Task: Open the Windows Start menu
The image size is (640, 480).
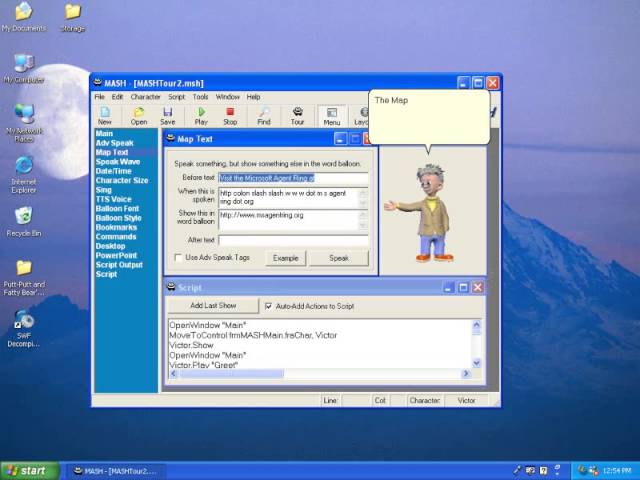Action: [27, 470]
